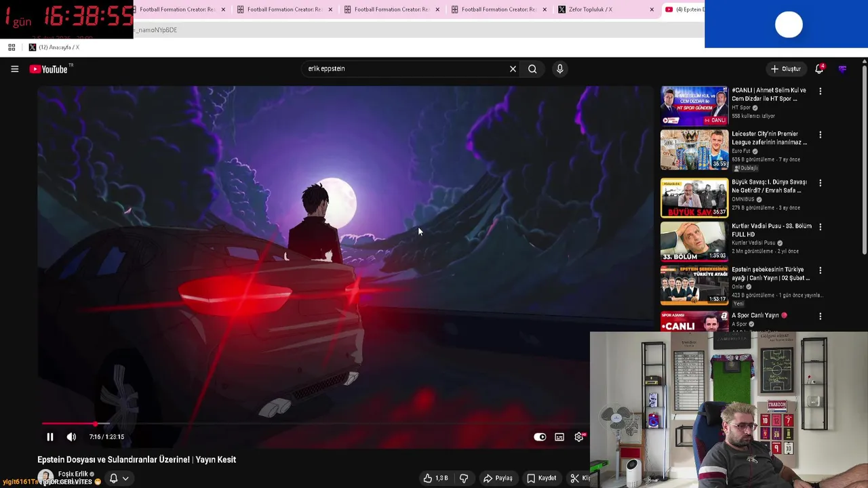Image resolution: width=868 pixels, height=488 pixels.
Task: Open title '#CANLI | Ahmet Selim Kul ve Cem Dizdar'
Action: pos(769,94)
